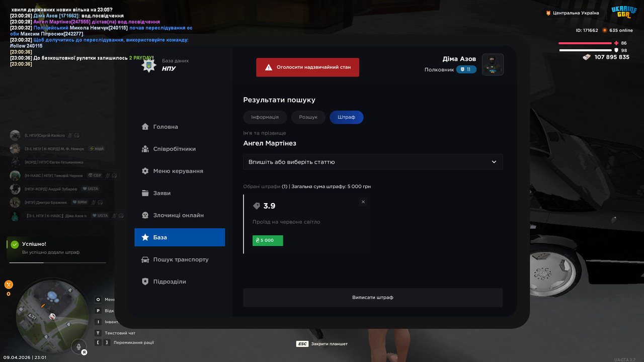Click the warning triangle on emergency button
Image resolution: width=644 pixels, height=362 pixels.
269,67
